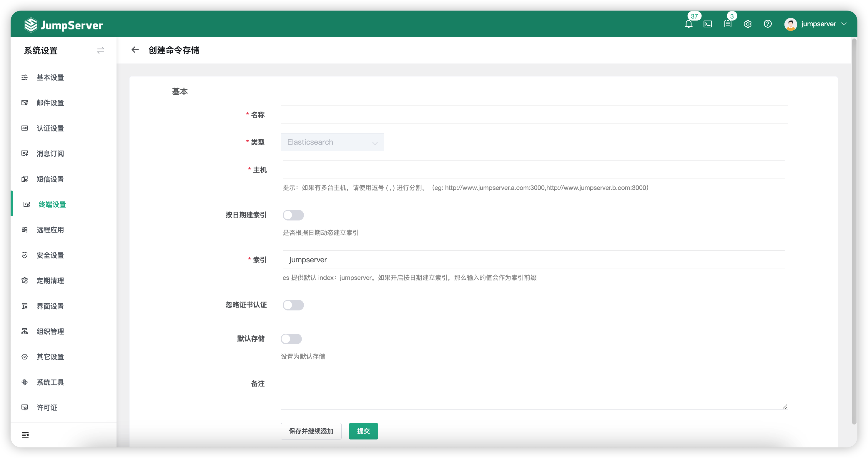Click the help question mark icon
868x458 pixels.
click(x=768, y=24)
